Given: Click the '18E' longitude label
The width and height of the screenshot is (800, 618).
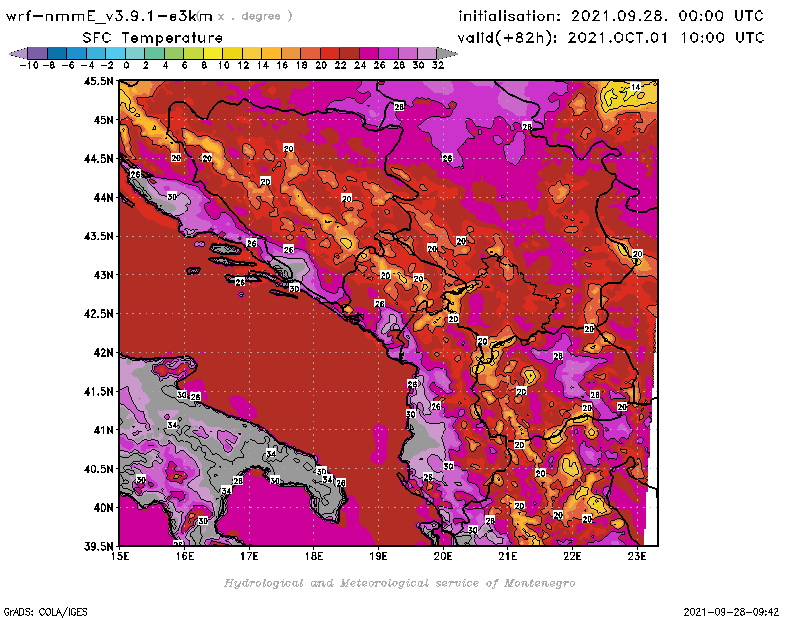Looking at the screenshot, I should tap(314, 556).
